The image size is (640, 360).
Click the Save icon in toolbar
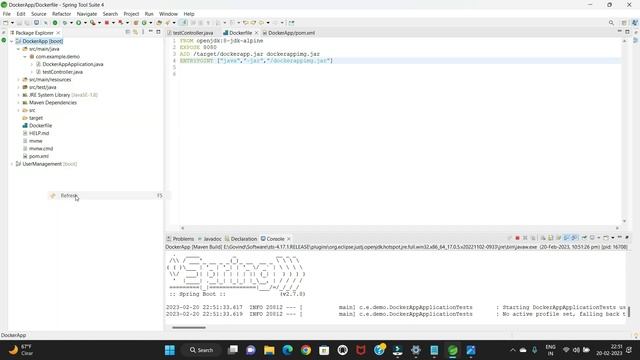pos(19,23)
